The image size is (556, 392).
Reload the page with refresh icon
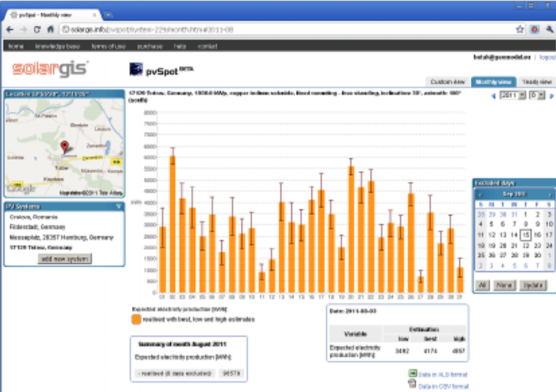(37, 30)
